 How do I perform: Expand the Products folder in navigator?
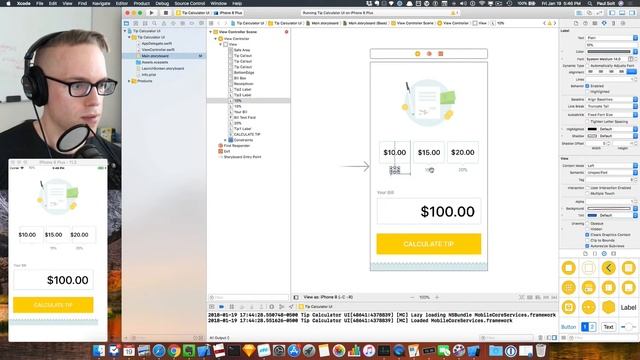point(129,81)
